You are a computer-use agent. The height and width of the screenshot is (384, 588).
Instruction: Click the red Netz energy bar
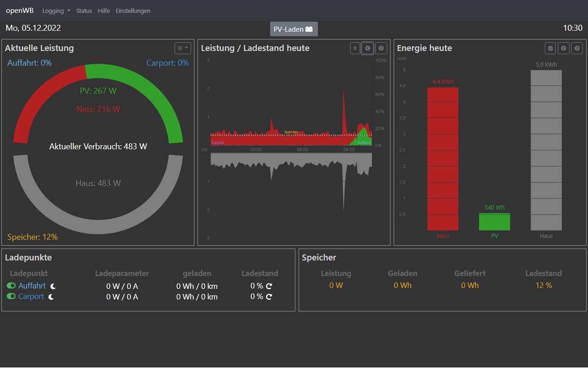coord(443,158)
